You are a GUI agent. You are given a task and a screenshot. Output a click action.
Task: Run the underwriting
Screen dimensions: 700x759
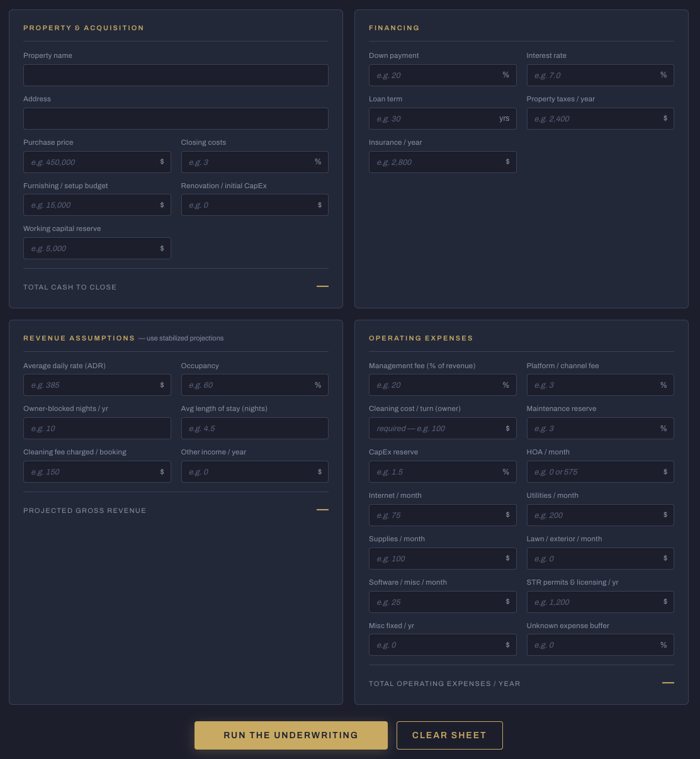pos(291,735)
